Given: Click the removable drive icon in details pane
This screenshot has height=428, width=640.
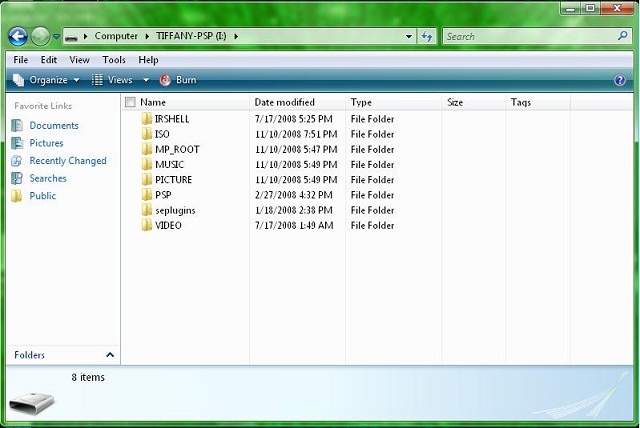Looking at the screenshot, I should pos(34,404).
